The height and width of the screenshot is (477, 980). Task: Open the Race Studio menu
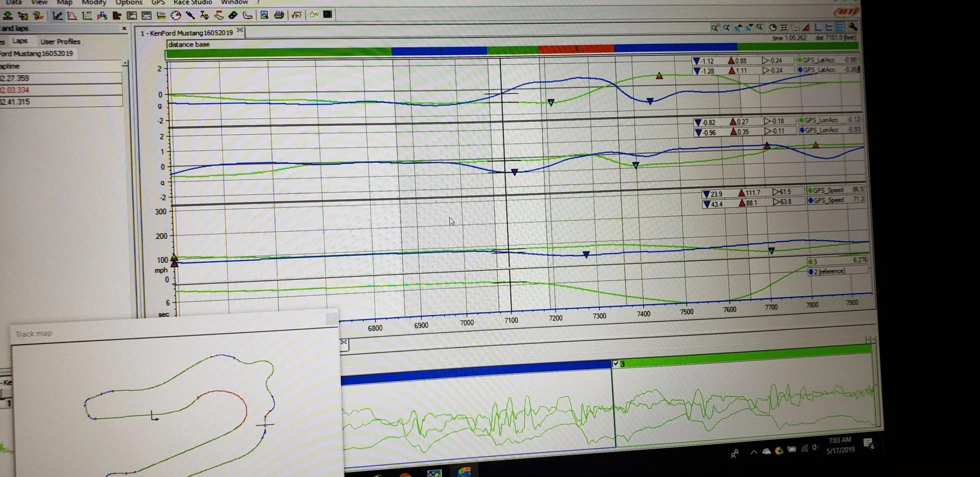coord(193,3)
